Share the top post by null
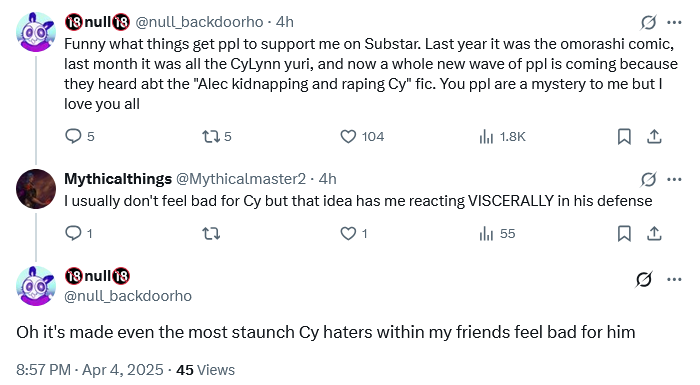 coord(654,136)
